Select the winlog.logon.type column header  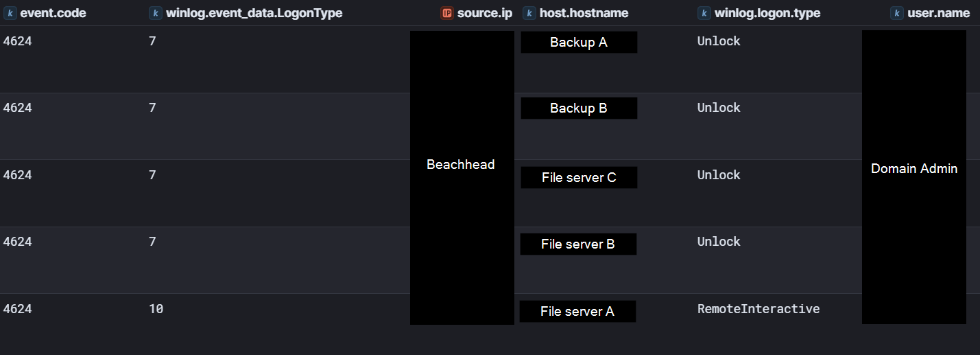coord(767,13)
